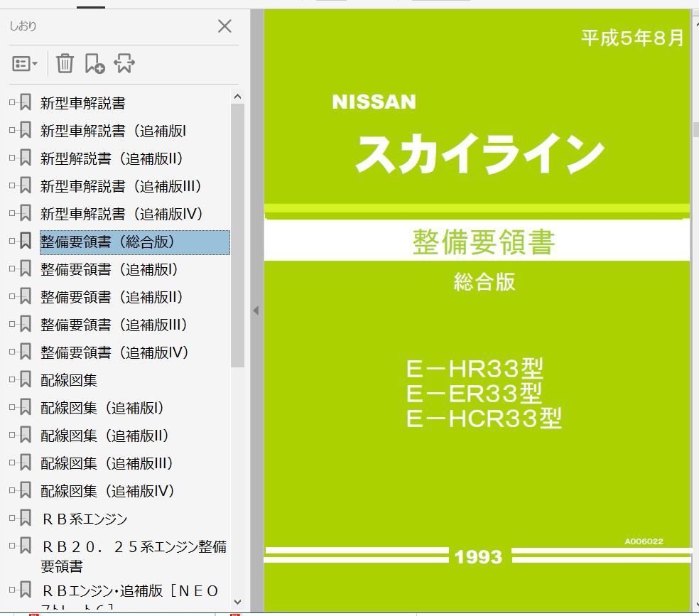Click the 1993 year text on the cover
699x616 pixels.
(x=478, y=557)
